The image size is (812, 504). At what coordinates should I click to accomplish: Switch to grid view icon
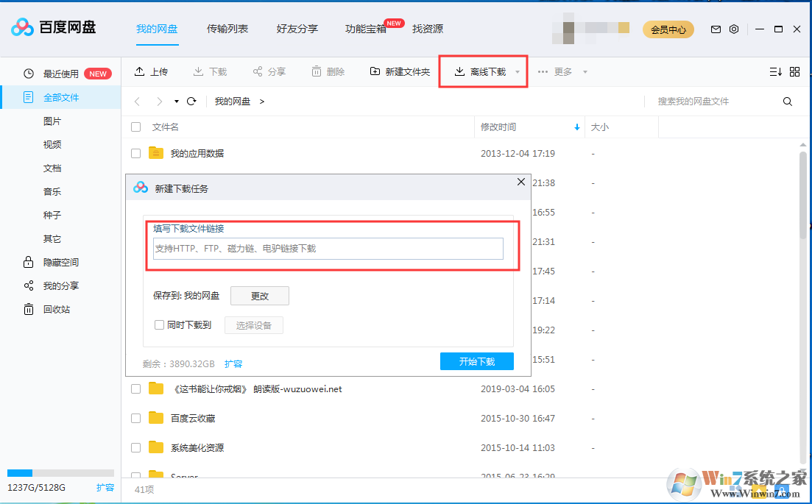pos(795,72)
